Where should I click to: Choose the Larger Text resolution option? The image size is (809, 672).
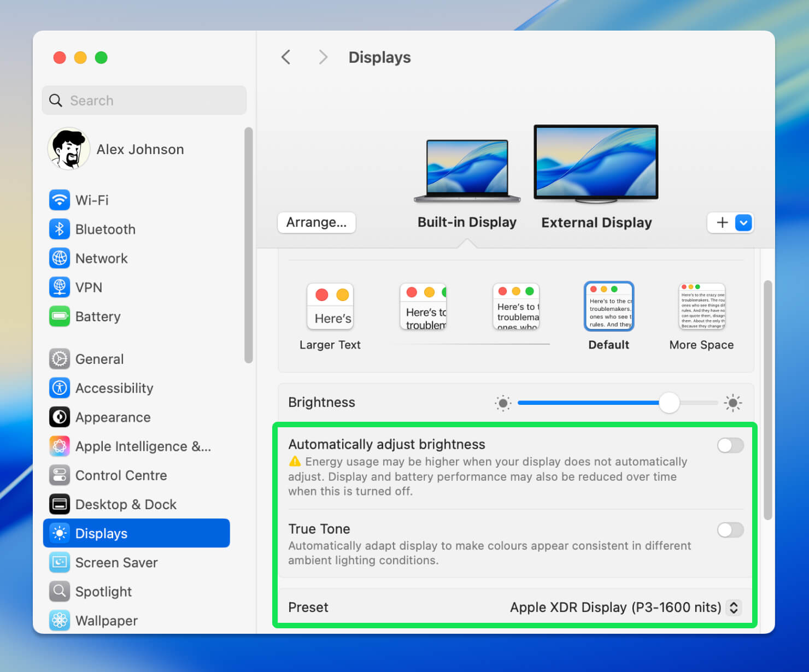coord(330,316)
